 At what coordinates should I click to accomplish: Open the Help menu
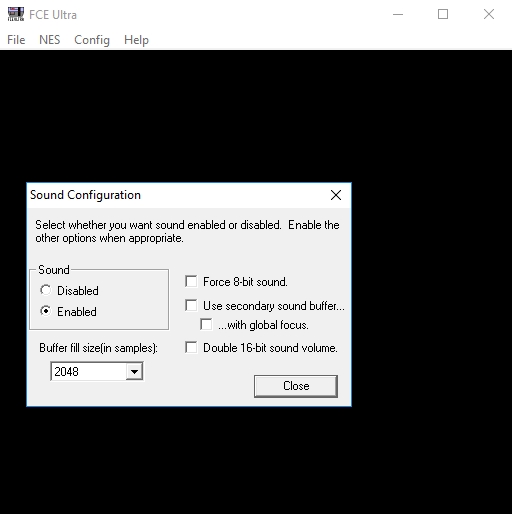click(136, 40)
